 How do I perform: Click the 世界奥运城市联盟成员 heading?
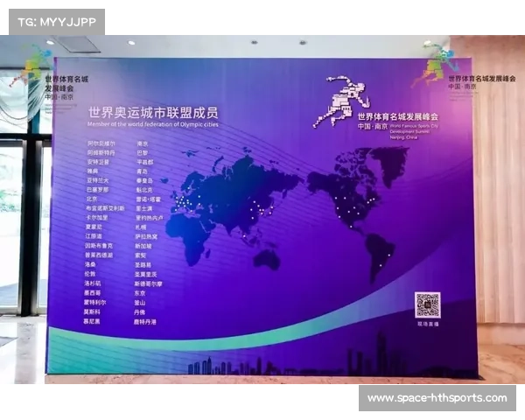click(153, 112)
